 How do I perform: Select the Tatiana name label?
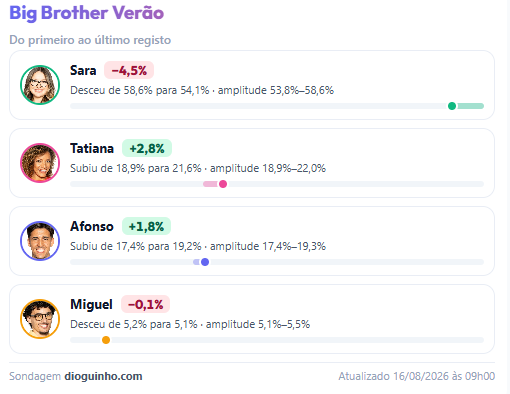coord(92,148)
